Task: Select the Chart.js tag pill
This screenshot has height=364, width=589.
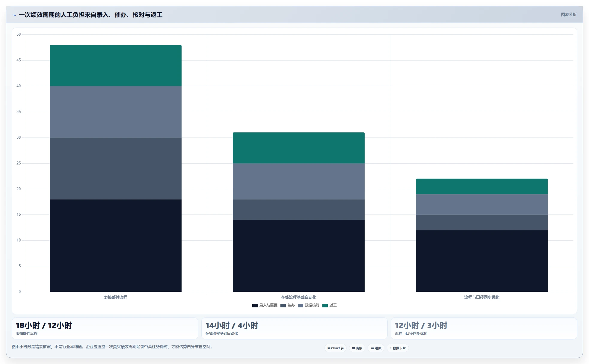Action: point(336,348)
